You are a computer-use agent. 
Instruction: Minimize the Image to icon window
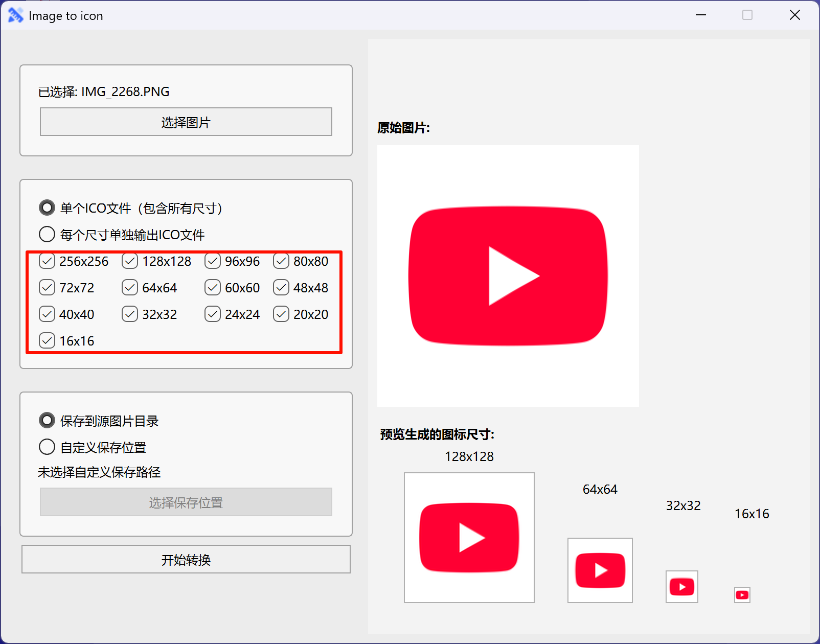coord(701,15)
